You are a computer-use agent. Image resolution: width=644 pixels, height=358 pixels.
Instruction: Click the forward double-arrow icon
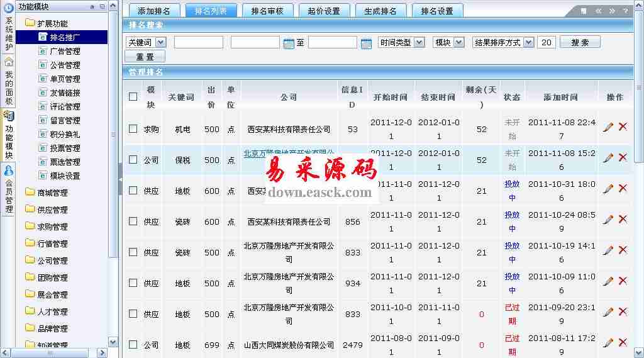coord(611,11)
